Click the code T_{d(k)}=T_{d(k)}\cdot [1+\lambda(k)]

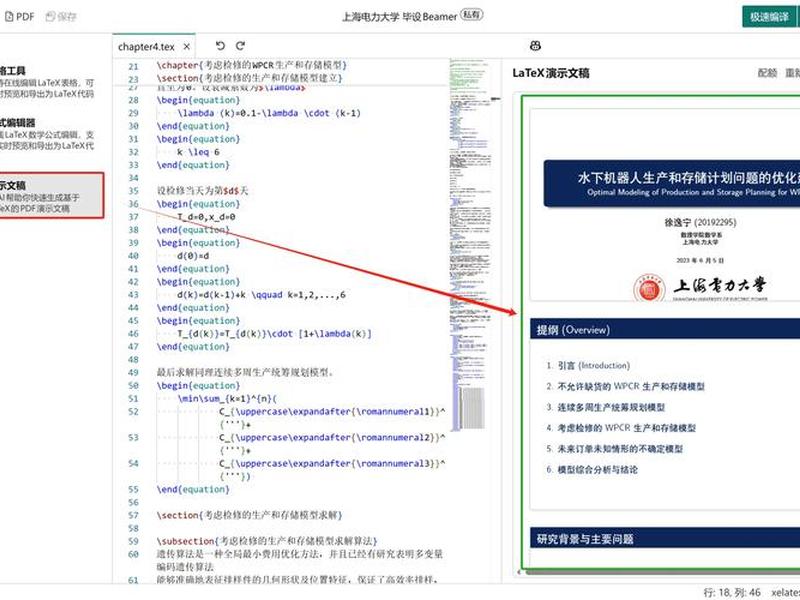point(274,334)
